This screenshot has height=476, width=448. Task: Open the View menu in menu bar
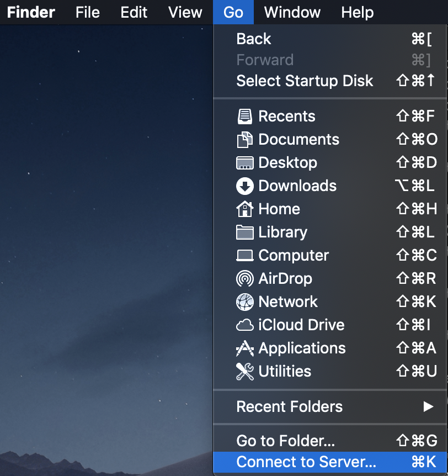click(185, 12)
